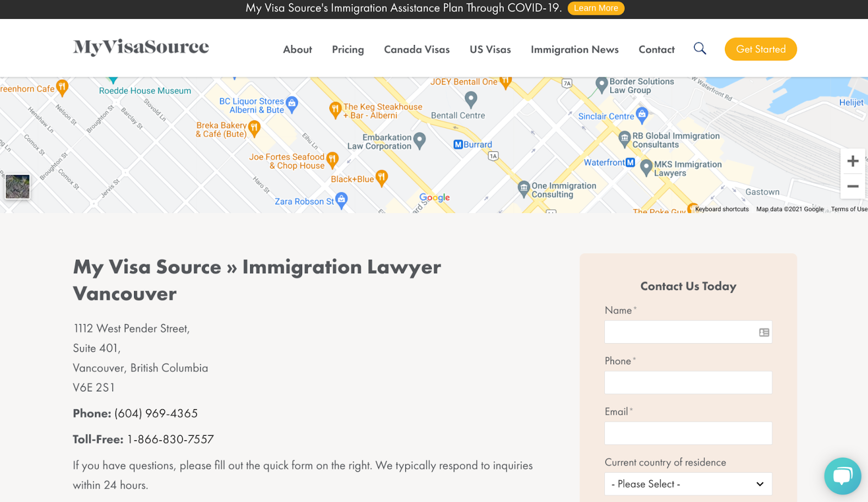868x502 pixels.
Task: Click the Get Started button
Action: (761, 49)
